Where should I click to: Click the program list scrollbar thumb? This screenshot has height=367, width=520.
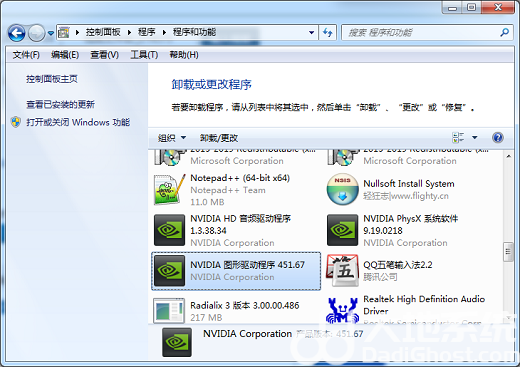pyautogui.click(x=508, y=251)
